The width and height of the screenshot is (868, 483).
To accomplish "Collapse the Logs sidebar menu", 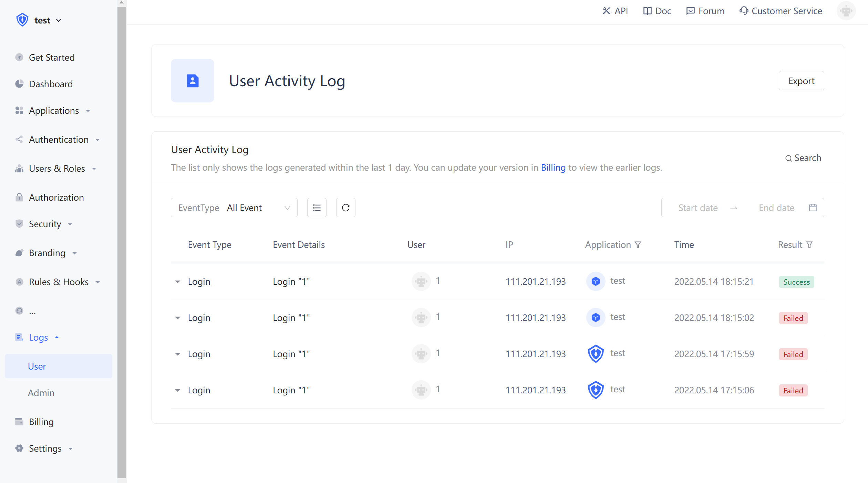I will click(38, 338).
